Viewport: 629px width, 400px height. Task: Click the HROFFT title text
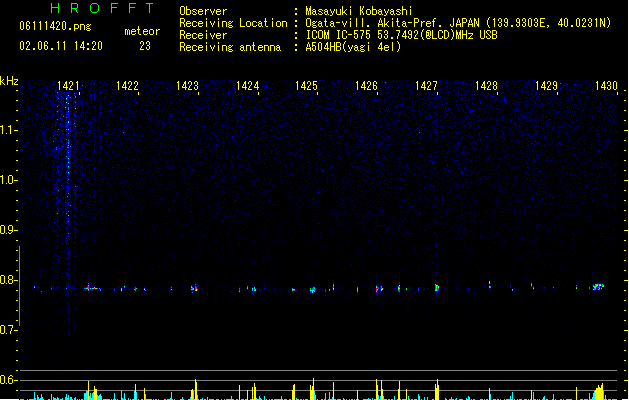pyautogui.click(x=103, y=8)
